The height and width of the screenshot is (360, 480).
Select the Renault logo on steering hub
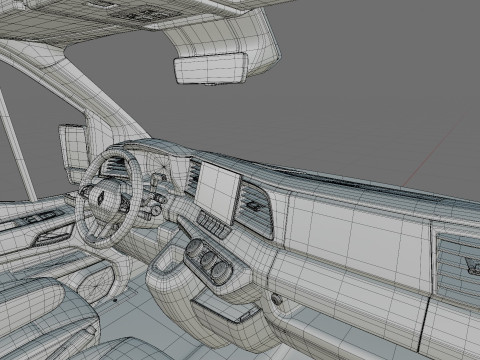click(x=101, y=198)
